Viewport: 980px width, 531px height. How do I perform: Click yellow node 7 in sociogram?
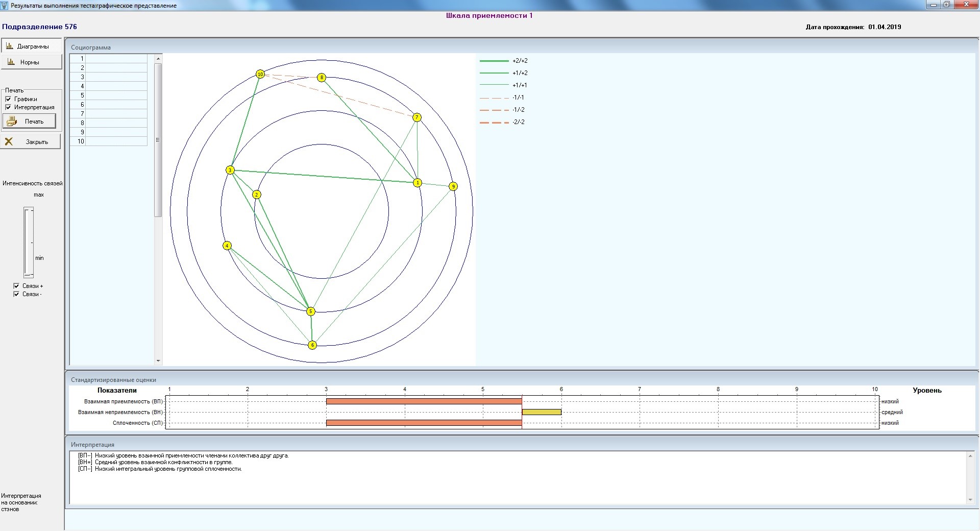[417, 118]
